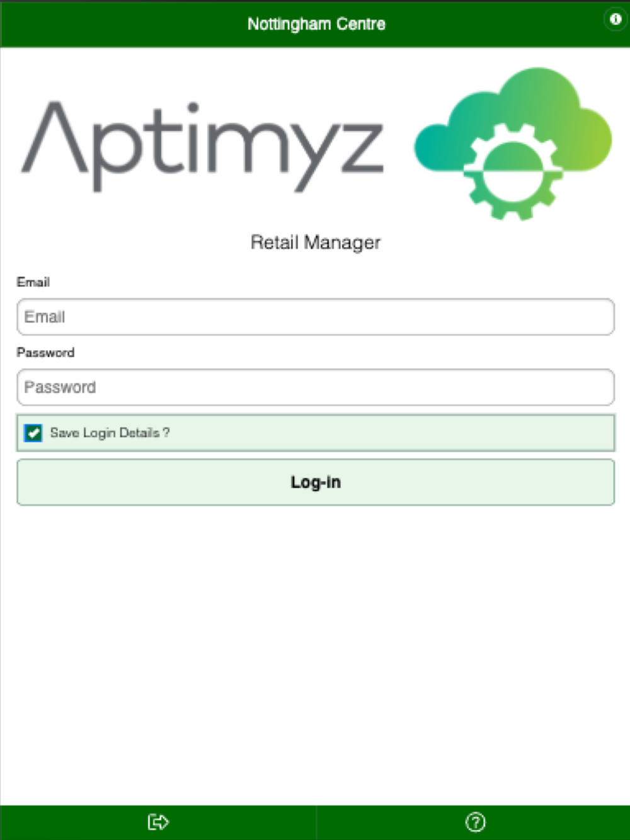Click the "Log-in" text on the button
630x840 pixels.
coord(316,482)
